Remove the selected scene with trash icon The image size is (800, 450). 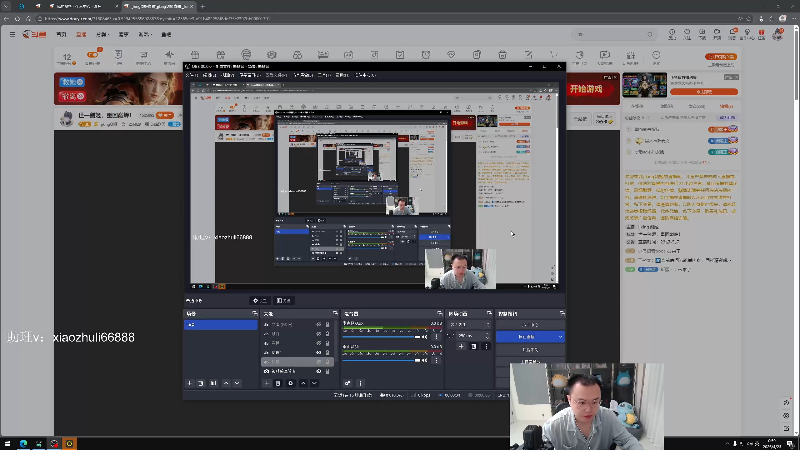click(x=201, y=383)
